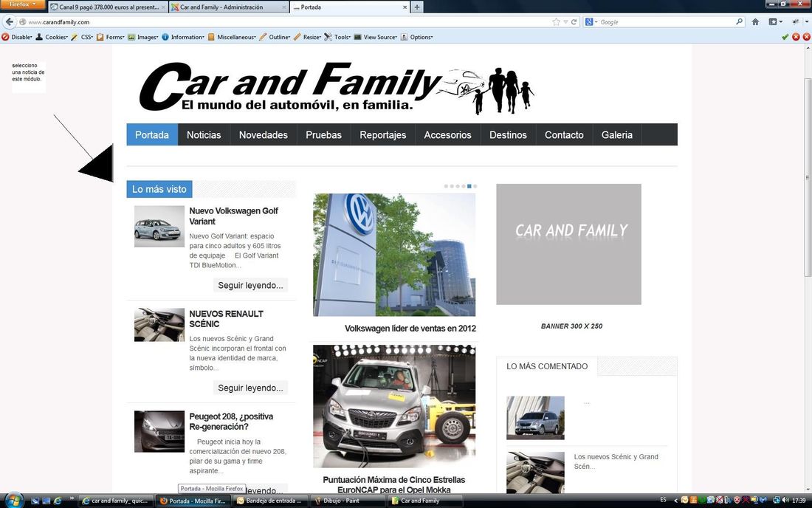Click the address bar URL field

[285, 21]
